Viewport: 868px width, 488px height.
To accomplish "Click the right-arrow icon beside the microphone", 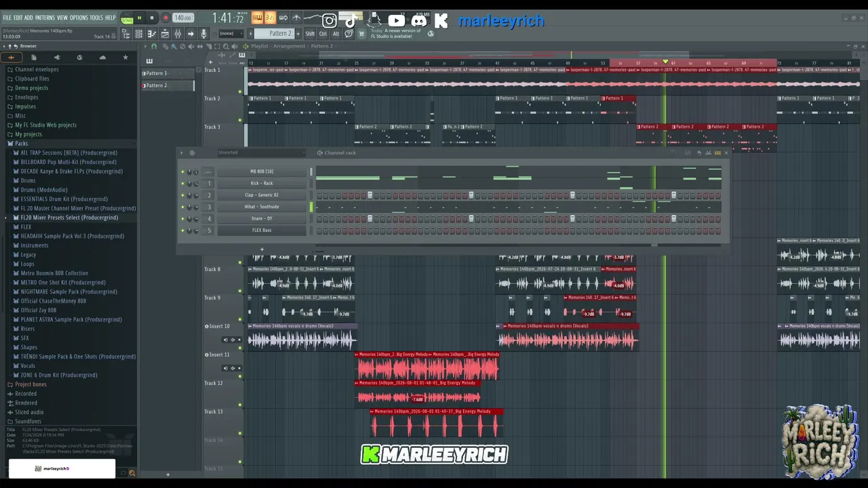I will click(x=191, y=34).
